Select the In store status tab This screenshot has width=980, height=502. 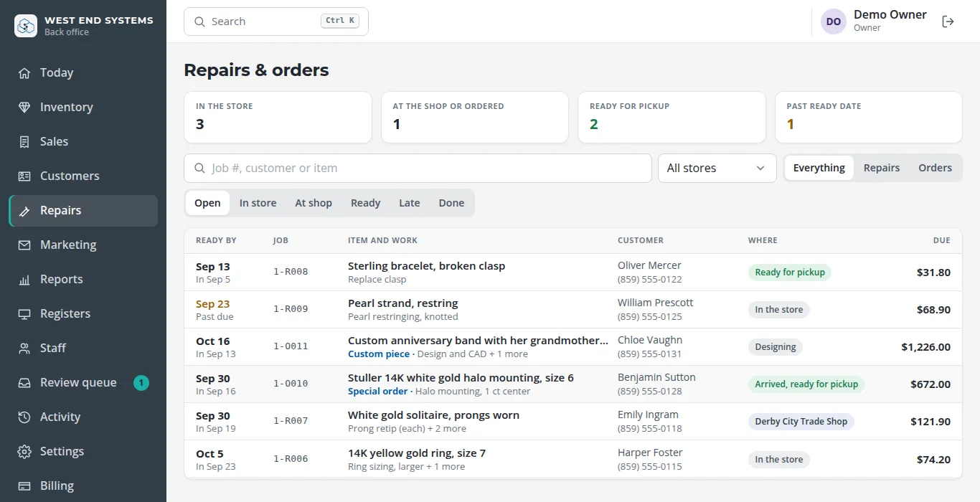[x=258, y=203]
